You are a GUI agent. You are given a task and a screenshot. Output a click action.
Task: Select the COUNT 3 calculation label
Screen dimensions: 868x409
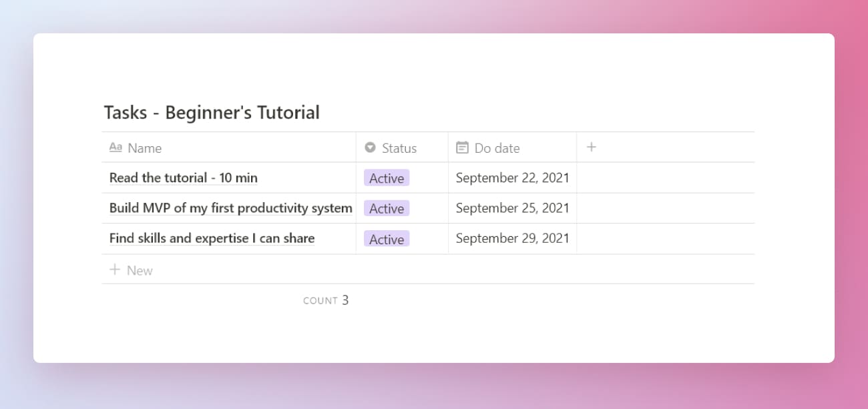pos(325,300)
